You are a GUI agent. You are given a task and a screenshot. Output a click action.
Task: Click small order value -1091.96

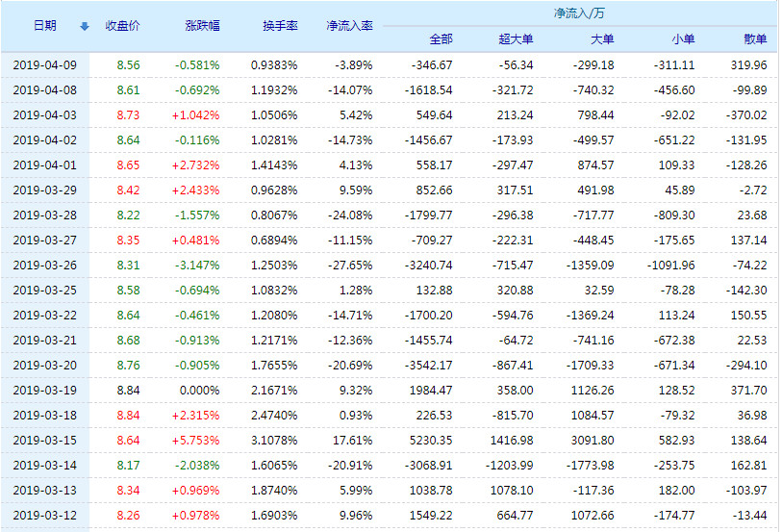click(670, 266)
